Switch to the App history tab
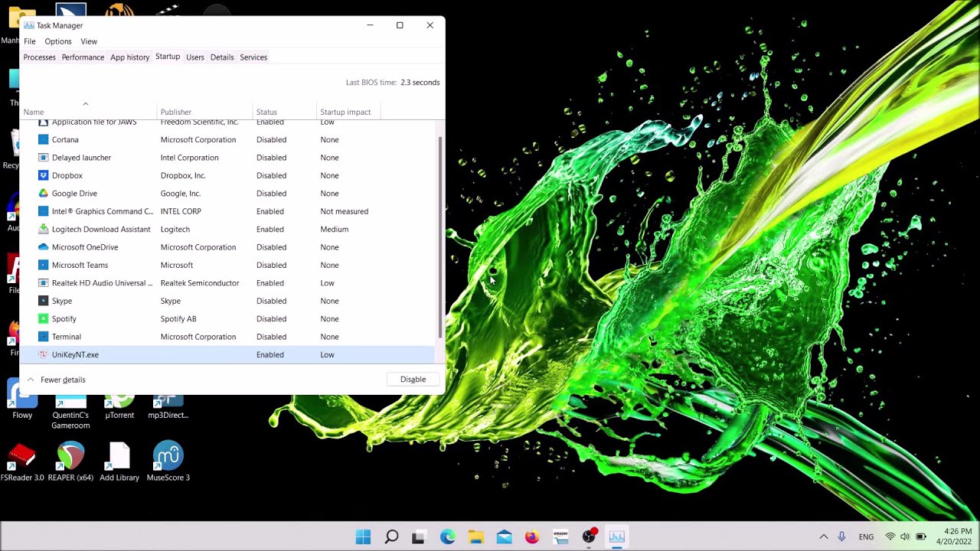Viewport: 980px width, 551px height. coord(129,57)
